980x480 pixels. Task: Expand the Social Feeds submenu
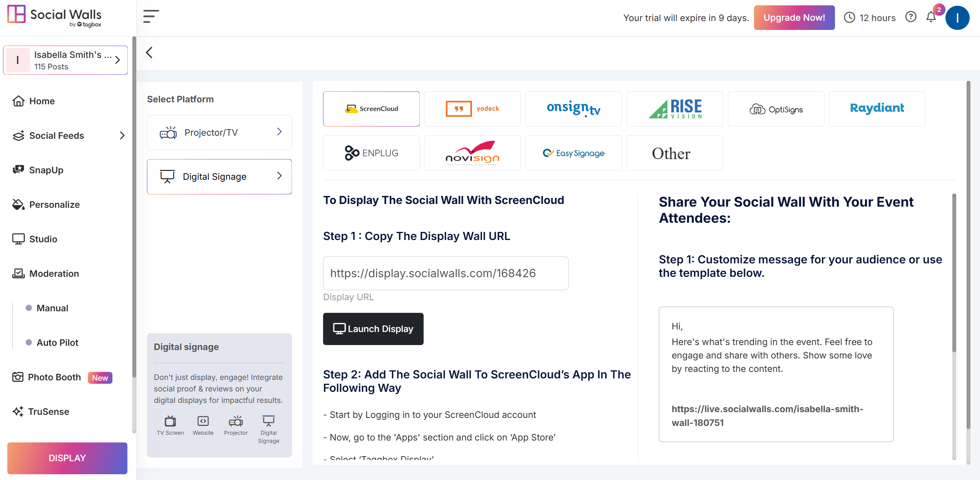point(122,135)
